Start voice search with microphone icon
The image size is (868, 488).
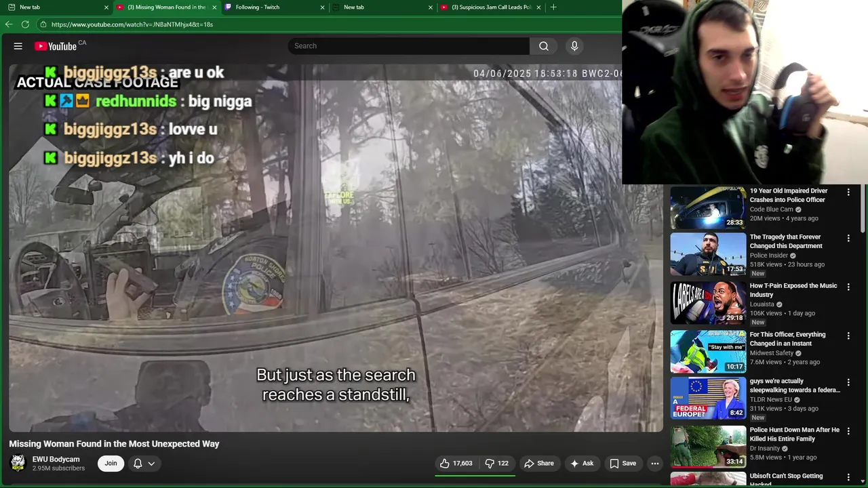(x=574, y=46)
